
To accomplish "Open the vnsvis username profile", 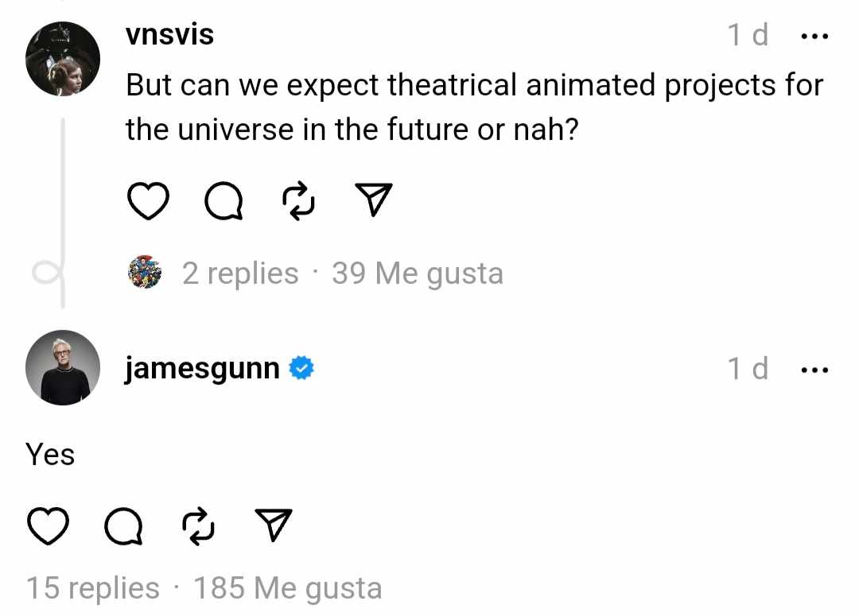I will coord(169,34).
